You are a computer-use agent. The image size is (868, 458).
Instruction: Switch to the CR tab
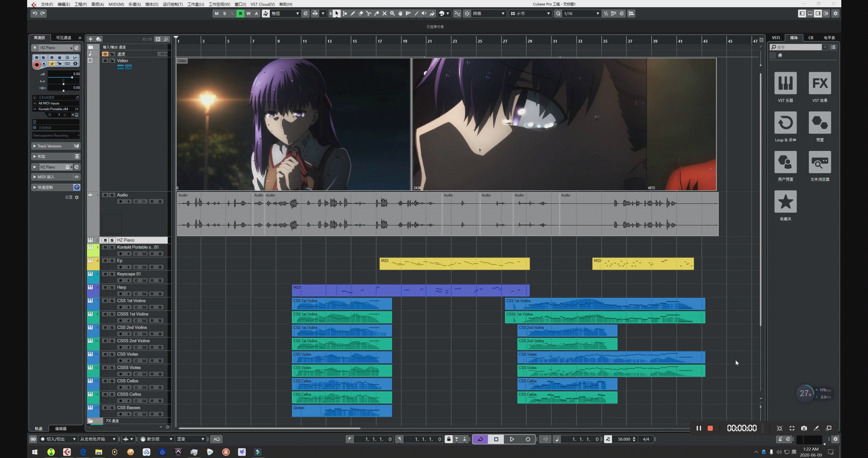coord(811,38)
